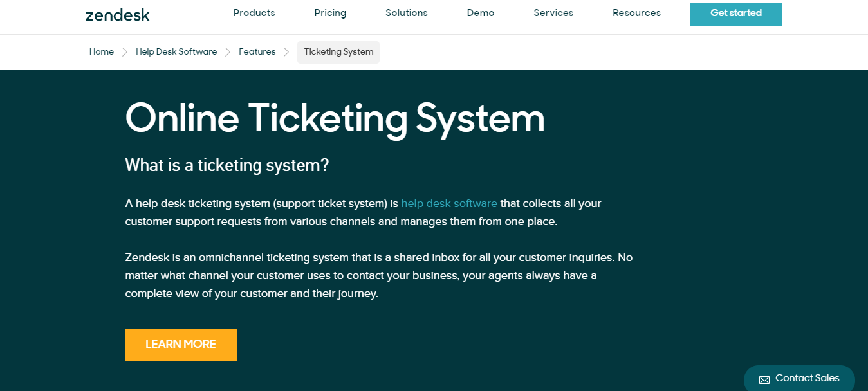Open the Products menu

(x=254, y=13)
